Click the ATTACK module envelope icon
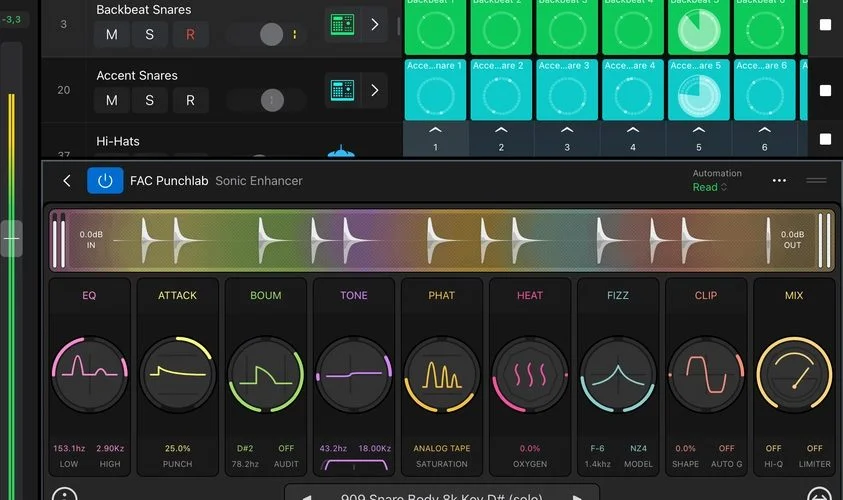Image resolution: width=843 pixels, height=500 pixels. 177,375
